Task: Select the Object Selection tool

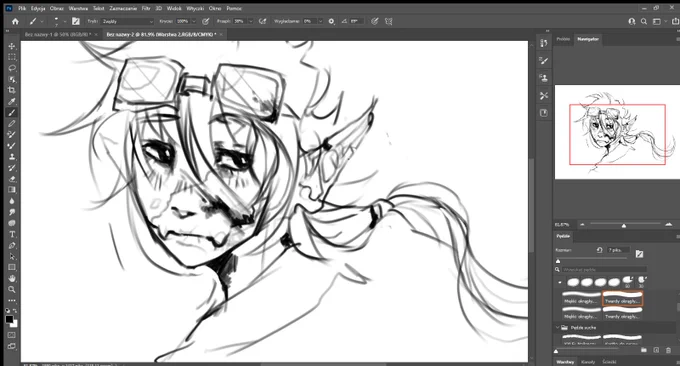Action: pos(12,79)
